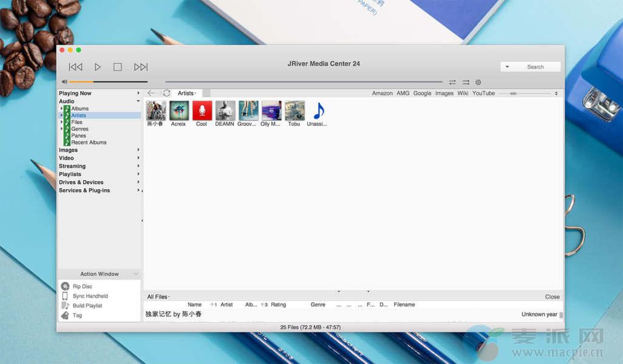This screenshot has width=623, height=364.
Task: Open the gear settings icon
Action: click(x=478, y=83)
